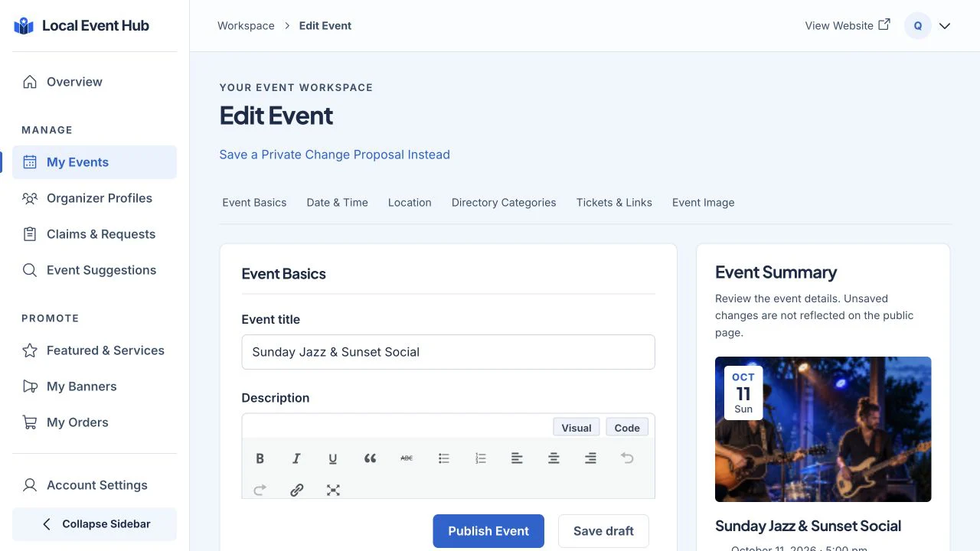Click the My Events calendar icon
This screenshot has width=980, height=551.
[x=30, y=162]
